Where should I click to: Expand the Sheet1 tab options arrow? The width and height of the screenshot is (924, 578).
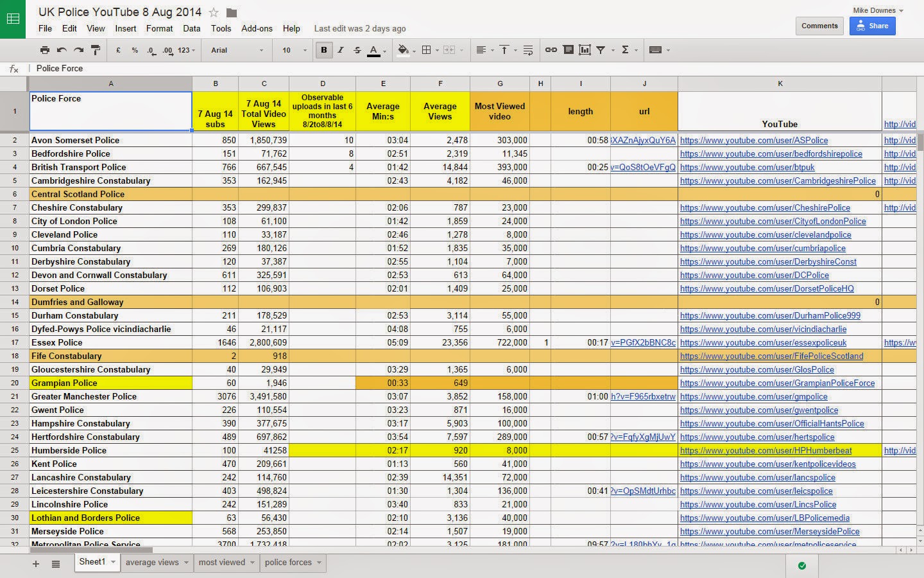click(x=114, y=562)
